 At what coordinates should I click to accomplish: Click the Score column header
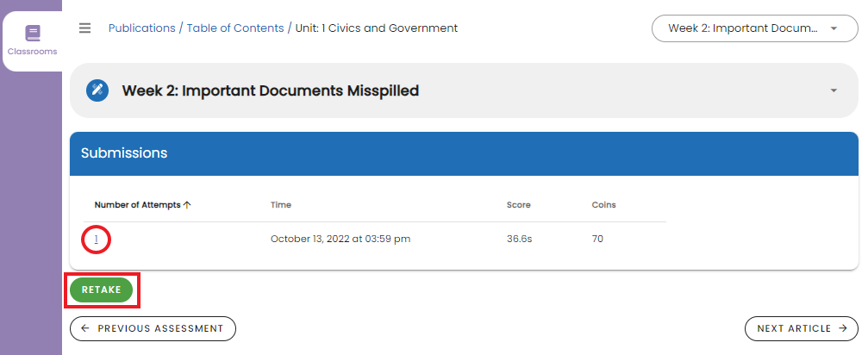[x=518, y=205]
